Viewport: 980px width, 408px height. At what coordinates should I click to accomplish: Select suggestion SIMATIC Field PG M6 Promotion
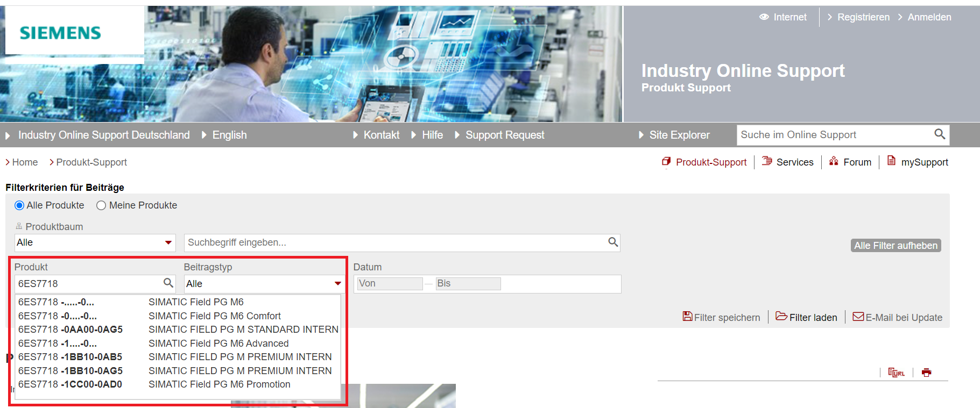[x=178, y=384]
